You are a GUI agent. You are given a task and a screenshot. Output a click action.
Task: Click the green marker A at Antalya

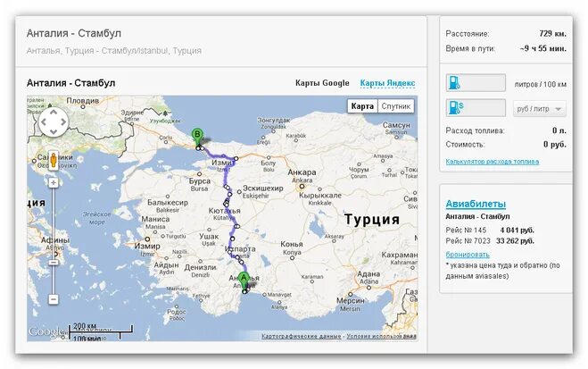(244, 281)
